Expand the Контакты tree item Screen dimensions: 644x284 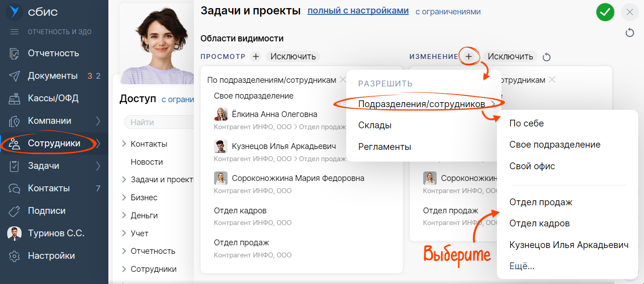point(124,144)
